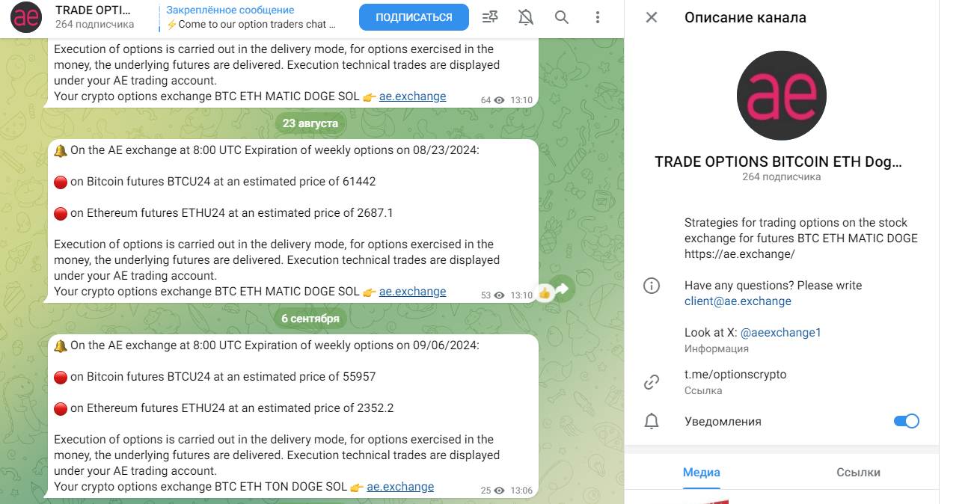Click the bell icon beside Уведомления

[x=652, y=421]
